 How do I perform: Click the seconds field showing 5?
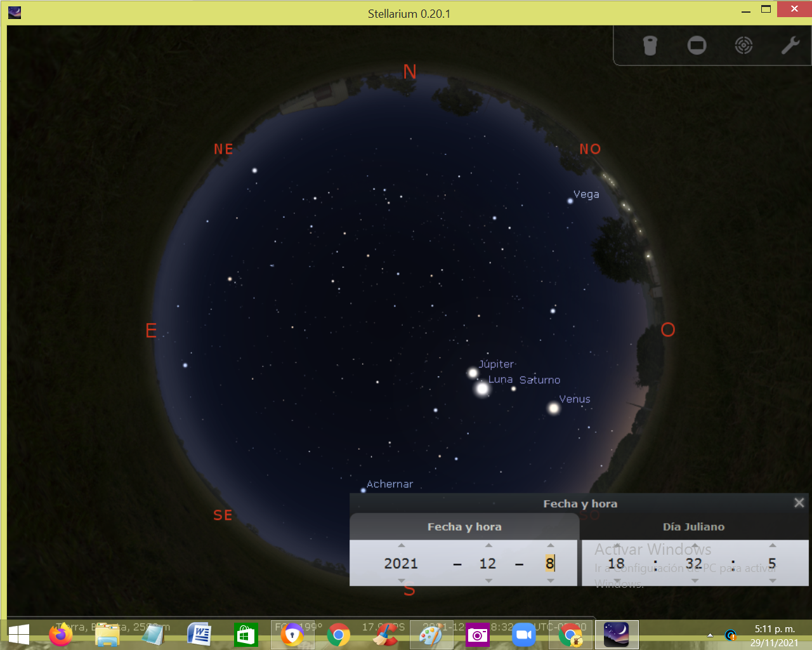pos(772,564)
